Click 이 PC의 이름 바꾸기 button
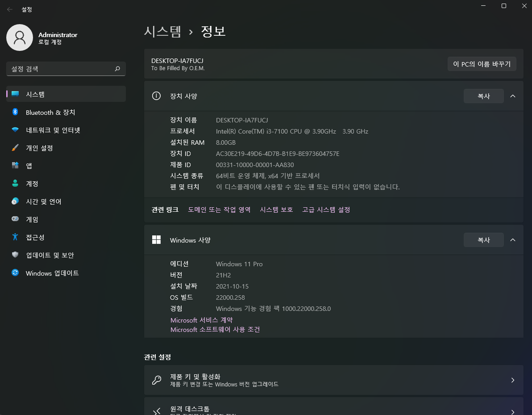The width and height of the screenshot is (532, 415). (x=482, y=64)
